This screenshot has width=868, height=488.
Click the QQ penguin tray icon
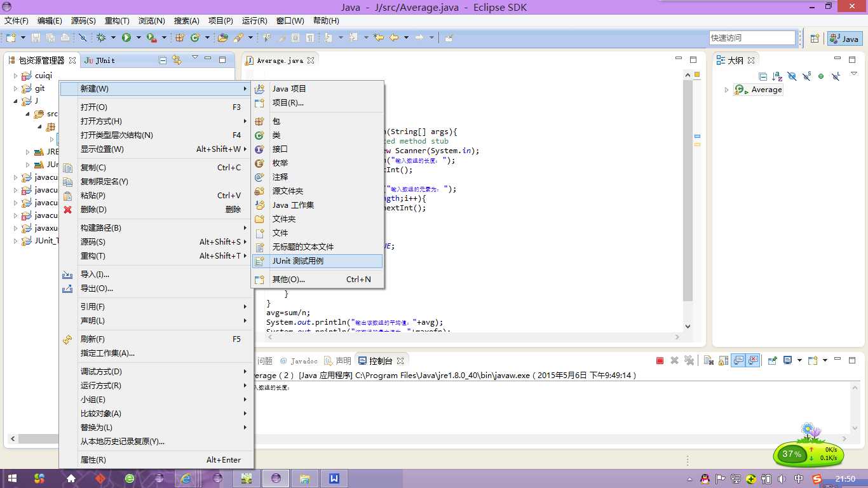(x=705, y=478)
